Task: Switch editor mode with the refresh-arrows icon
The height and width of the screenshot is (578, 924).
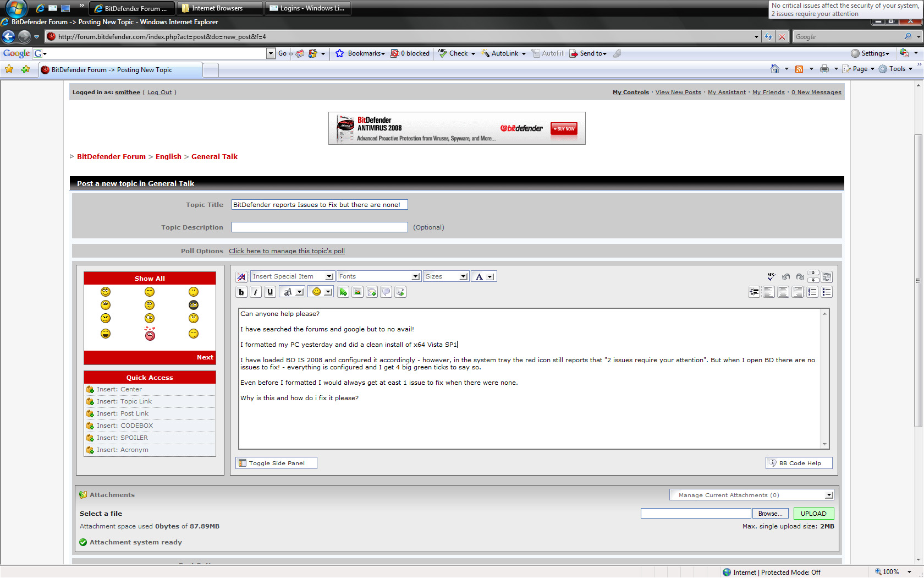Action: (x=827, y=277)
